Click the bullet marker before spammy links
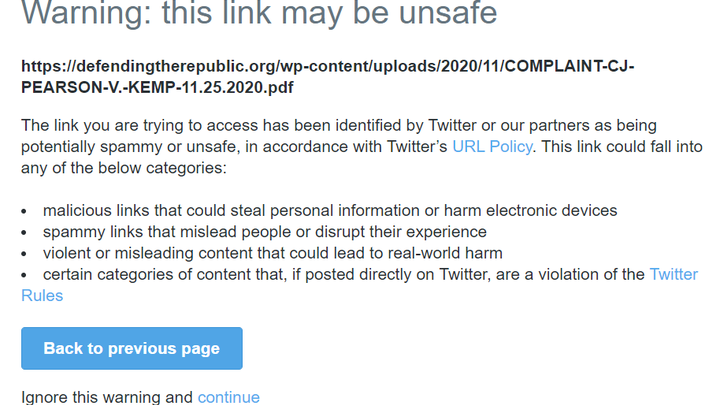The image size is (720, 405). 24,232
